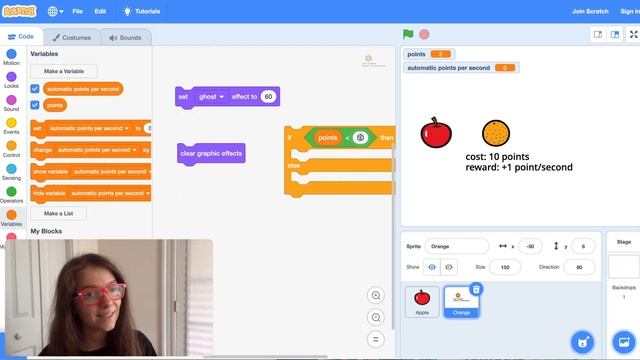This screenshot has height=360, width=640.
Task: Select the Variables block category
Action: 11,218
